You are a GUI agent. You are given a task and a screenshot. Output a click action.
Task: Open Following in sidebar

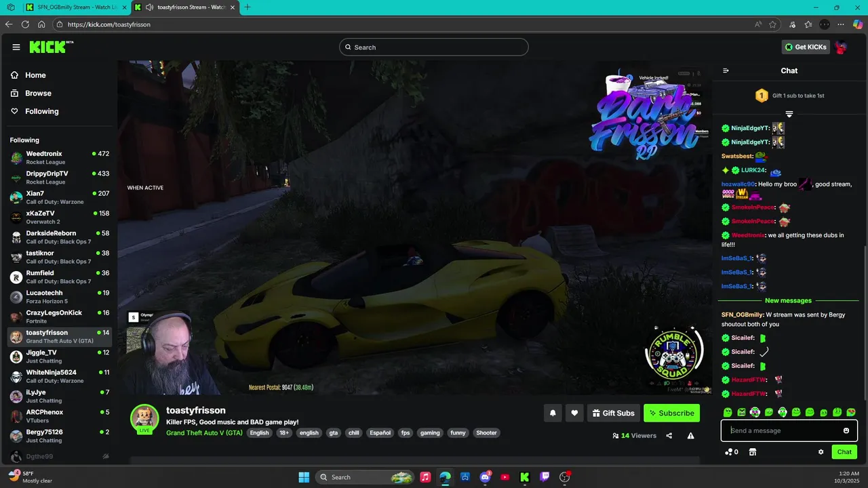[41, 111]
